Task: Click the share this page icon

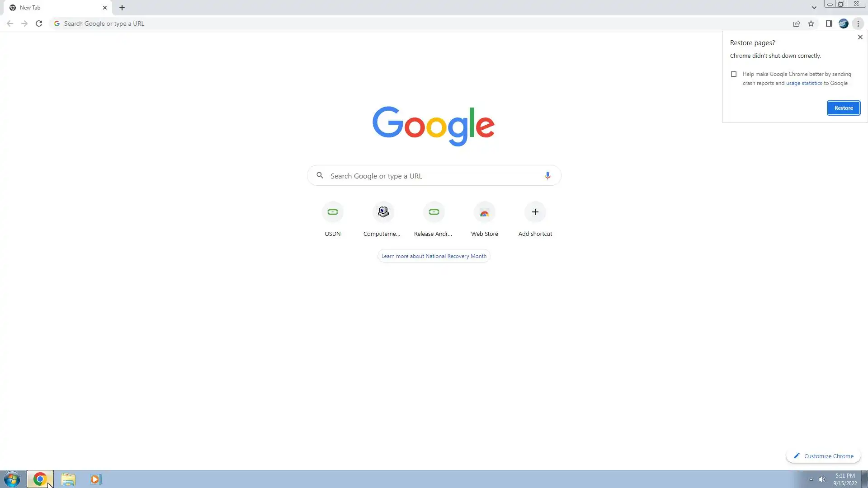Action: tap(796, 23)
